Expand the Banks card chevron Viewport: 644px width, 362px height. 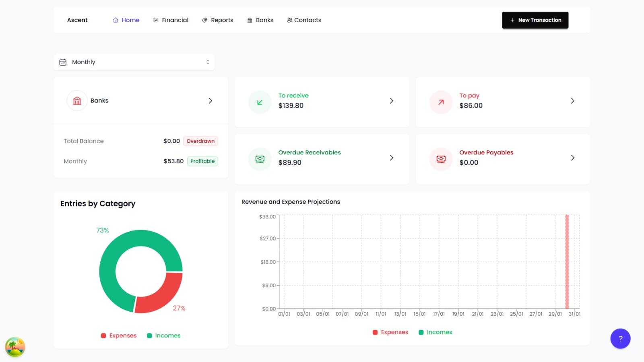click(210, 101)
